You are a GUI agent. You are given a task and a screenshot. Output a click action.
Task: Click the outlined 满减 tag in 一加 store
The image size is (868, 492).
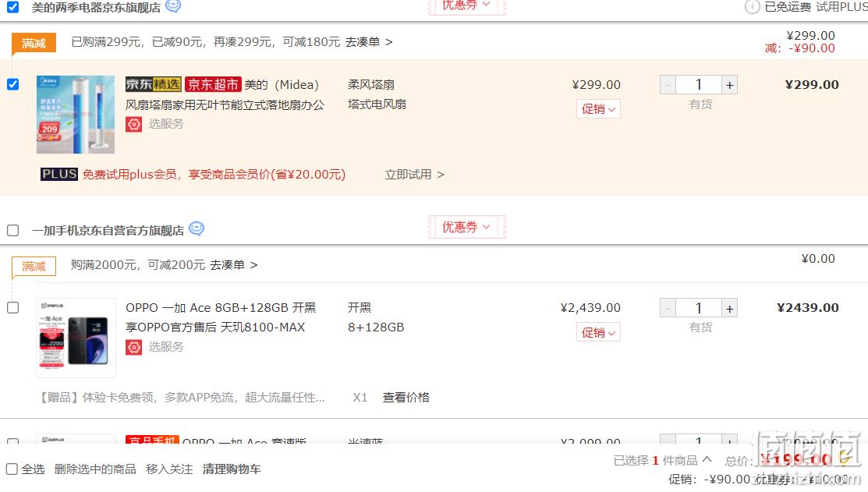pyautogui.click(x=34, y=267)
